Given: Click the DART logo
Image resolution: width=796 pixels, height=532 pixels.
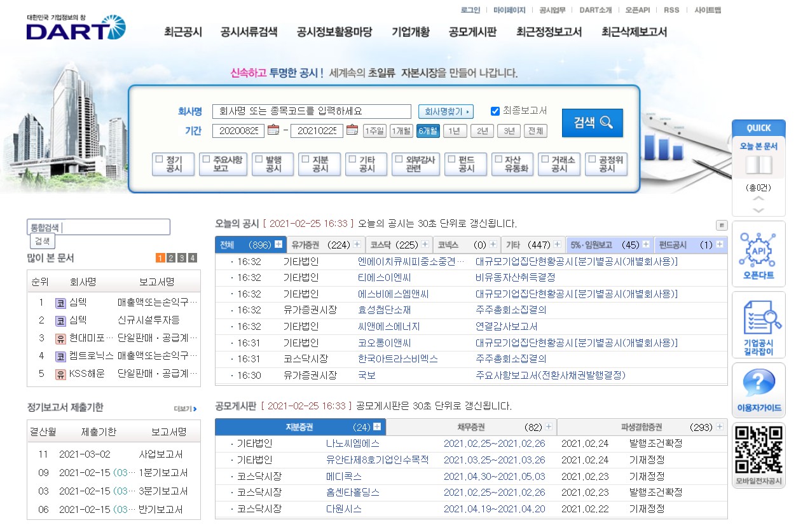Looking at the screenshot, I should coord(76,27).
